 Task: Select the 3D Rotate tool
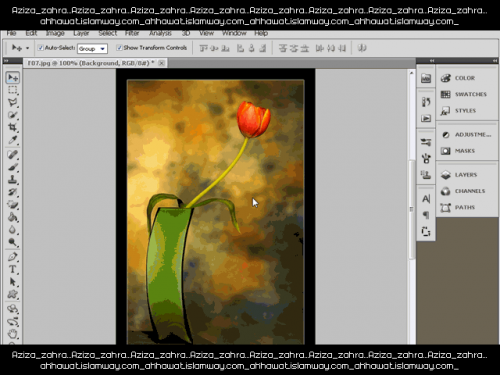click(x=13, y=309)
